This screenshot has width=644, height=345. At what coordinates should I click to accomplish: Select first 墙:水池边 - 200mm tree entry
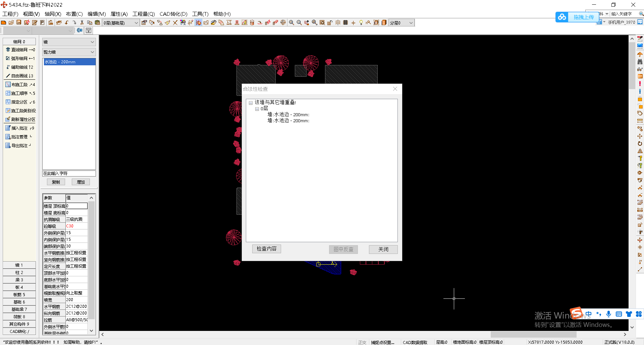coord(288,115)
